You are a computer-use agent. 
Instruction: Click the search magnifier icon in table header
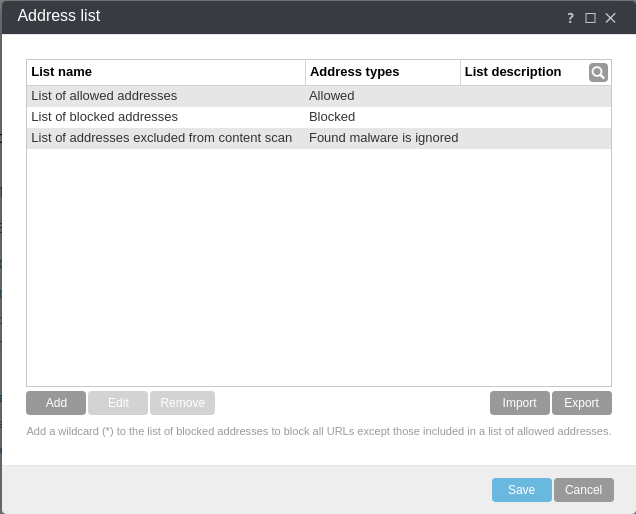point(598,72)
